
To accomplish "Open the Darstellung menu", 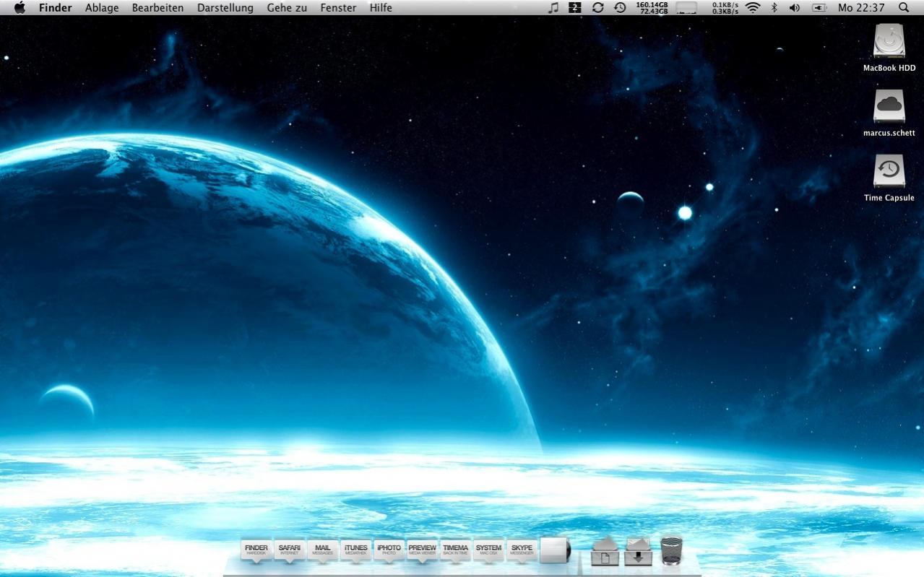I will tap(225, 8).
